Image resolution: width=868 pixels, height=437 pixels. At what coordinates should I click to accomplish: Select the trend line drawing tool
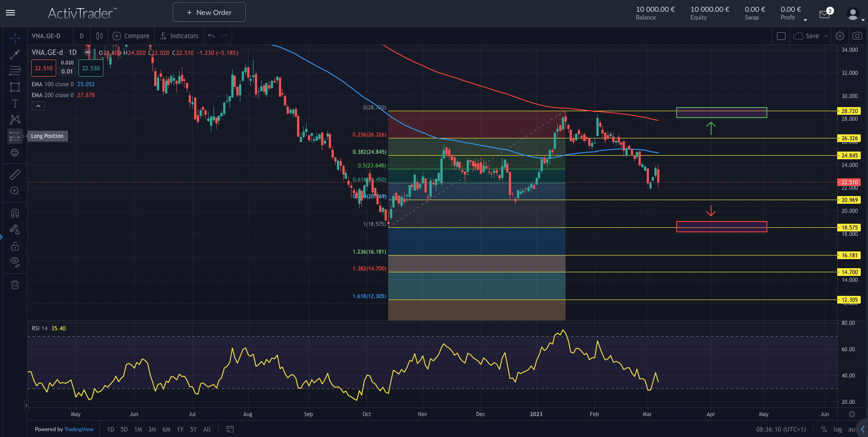point(15,54)
